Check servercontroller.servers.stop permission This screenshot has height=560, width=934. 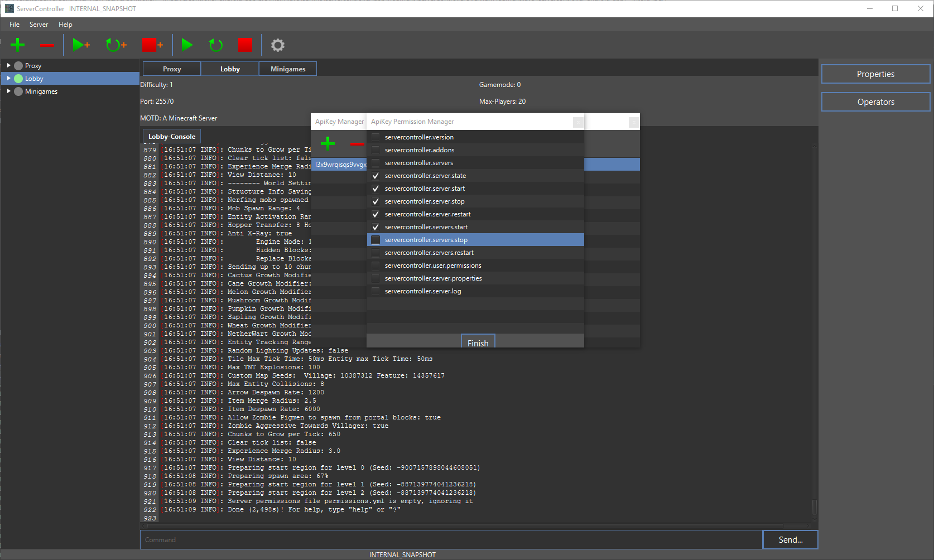pyautogui.click(x=375, y=240)
